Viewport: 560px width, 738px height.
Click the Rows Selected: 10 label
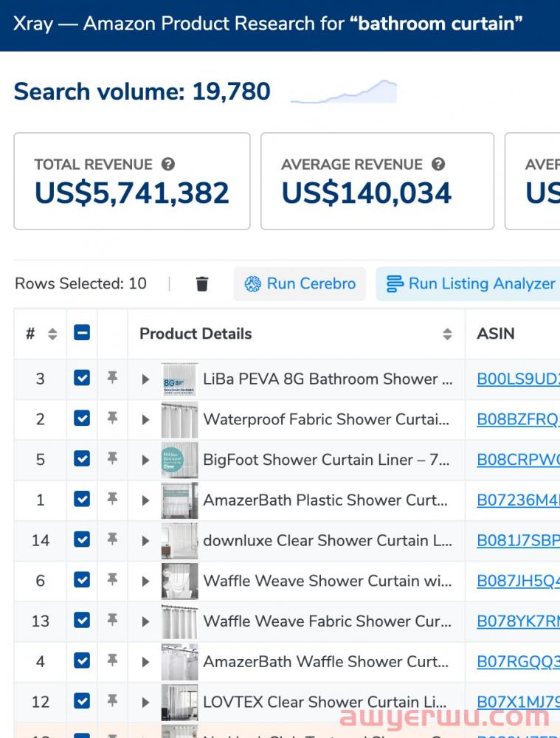point(81,284)
